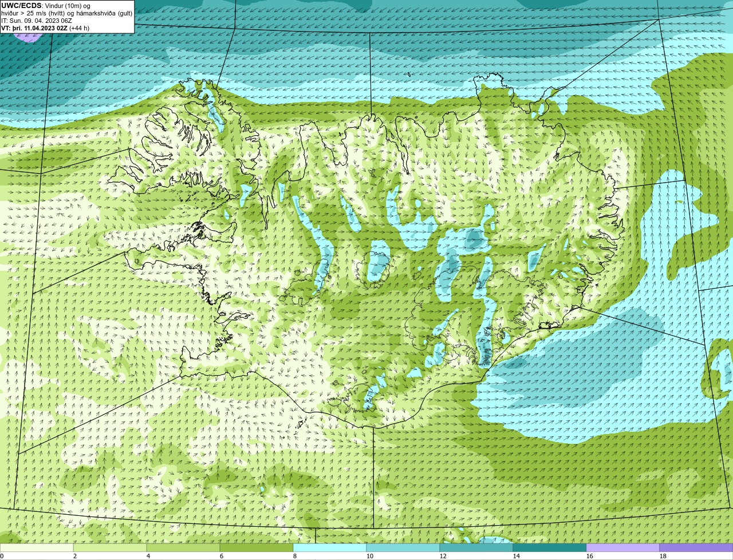733x560 pixels.
Task: Click the color scale label "12"
Action: click(443, 556)
